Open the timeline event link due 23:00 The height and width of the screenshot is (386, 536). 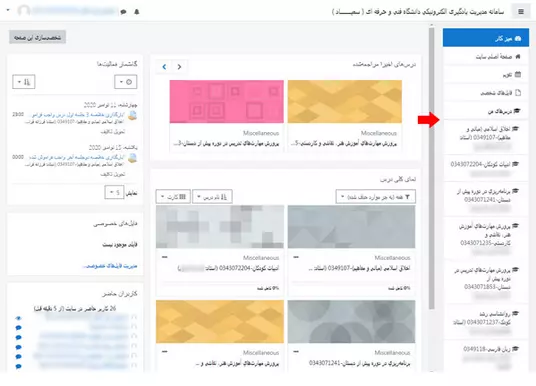pyautogui.click(x=76, y=115)
